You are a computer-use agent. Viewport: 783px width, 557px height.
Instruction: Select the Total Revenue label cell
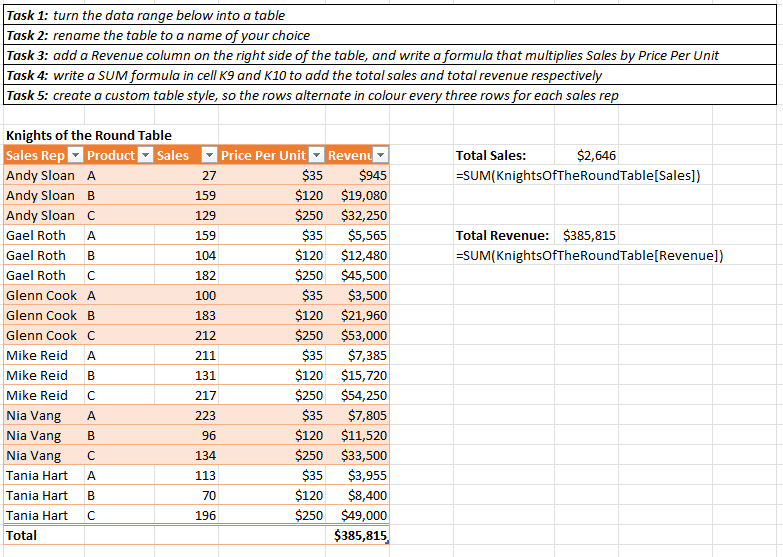[504, 235]
